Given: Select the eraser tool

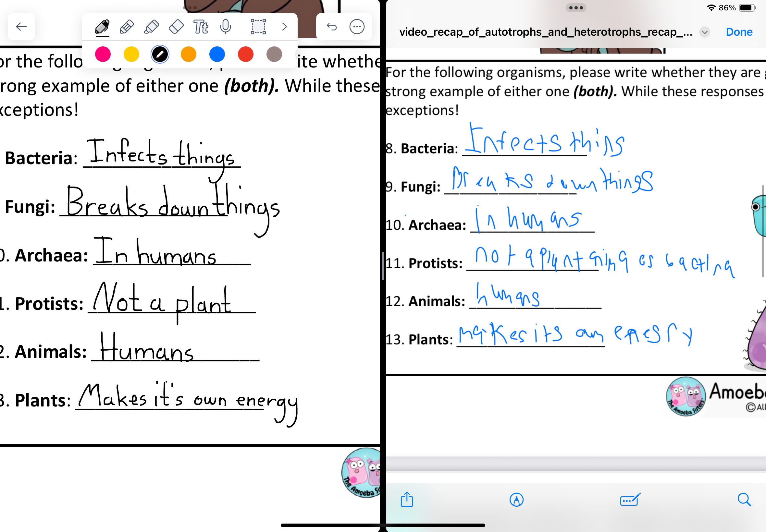Looking at the screenshot, I should [176, 27].
